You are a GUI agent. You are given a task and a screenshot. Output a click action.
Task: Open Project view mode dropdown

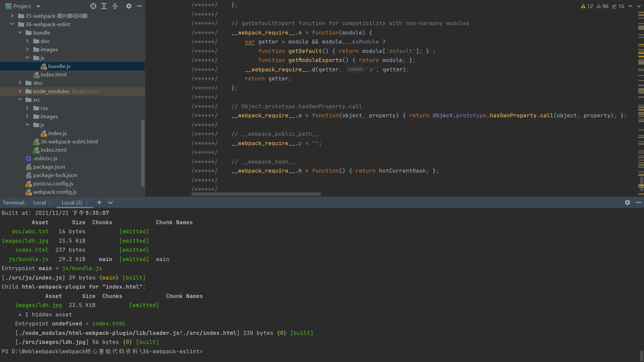point(38,6)
